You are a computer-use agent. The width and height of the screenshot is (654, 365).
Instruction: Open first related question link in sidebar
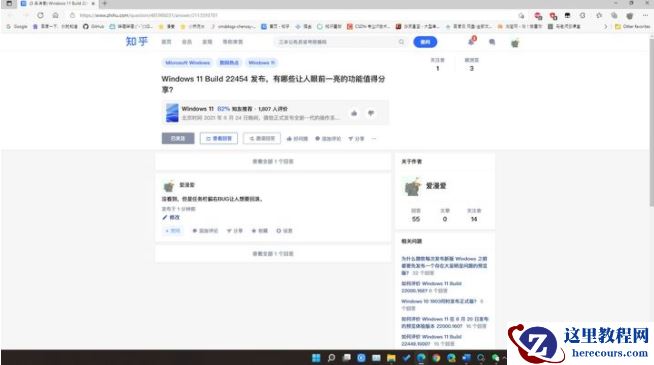point(444,266)
